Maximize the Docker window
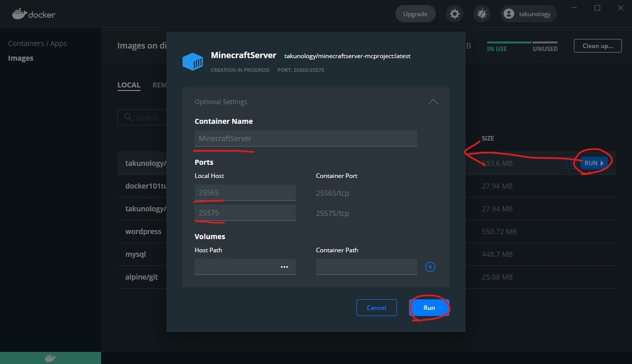Screen dimensions: 632x364 point(597,8)
